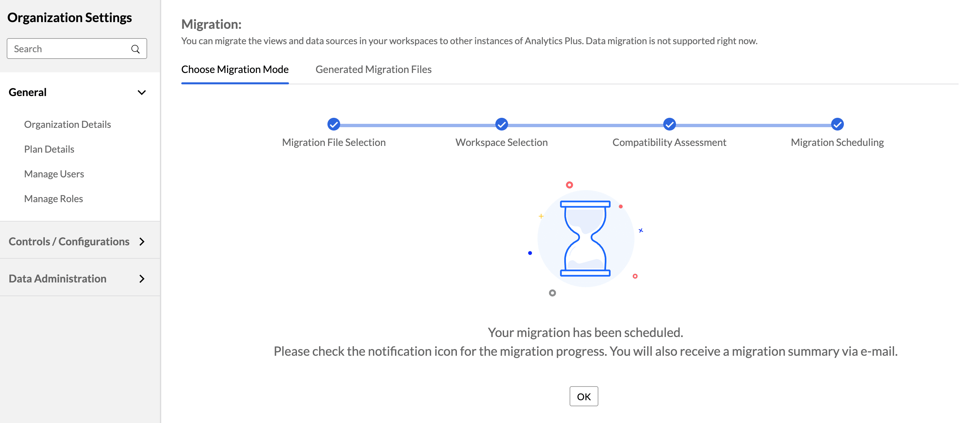
Task: Switch to Choose Migration Mode tab
Action: click(235, 69)
